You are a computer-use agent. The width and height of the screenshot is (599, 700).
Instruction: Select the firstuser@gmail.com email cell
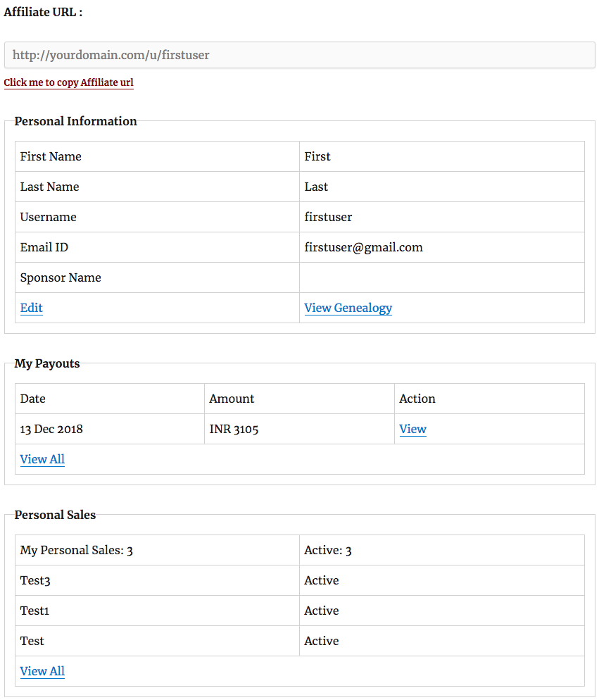pos(442,247)
